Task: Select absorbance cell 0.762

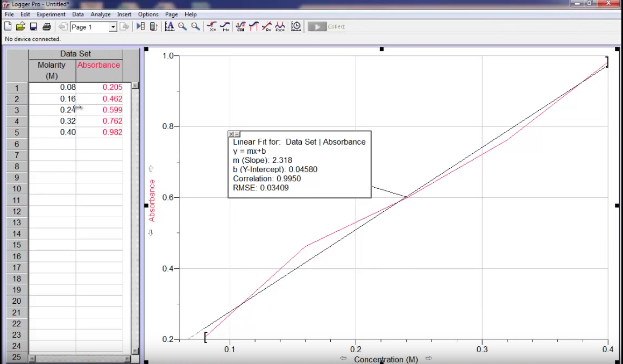Action: coord(100,121)
